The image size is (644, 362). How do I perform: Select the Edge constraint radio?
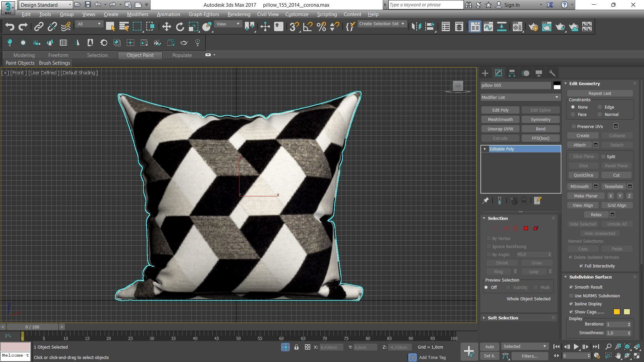[x=600, y=107]
